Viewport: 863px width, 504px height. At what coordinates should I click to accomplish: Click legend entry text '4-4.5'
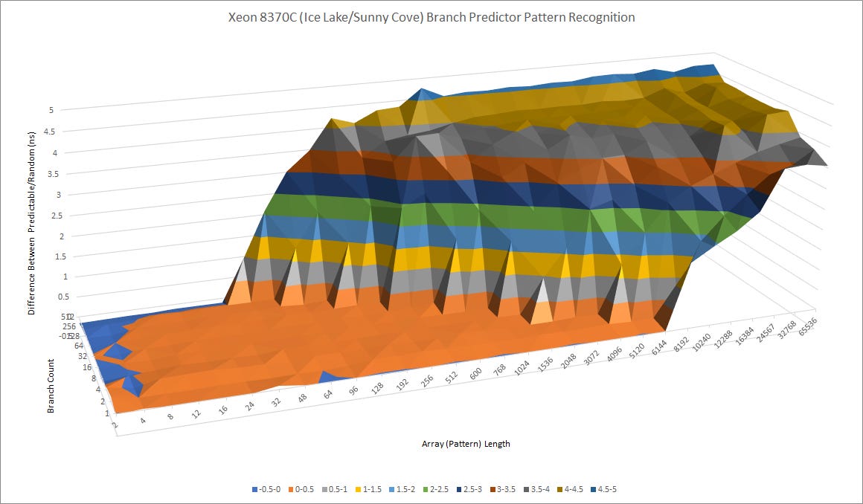tap(574, 489)
